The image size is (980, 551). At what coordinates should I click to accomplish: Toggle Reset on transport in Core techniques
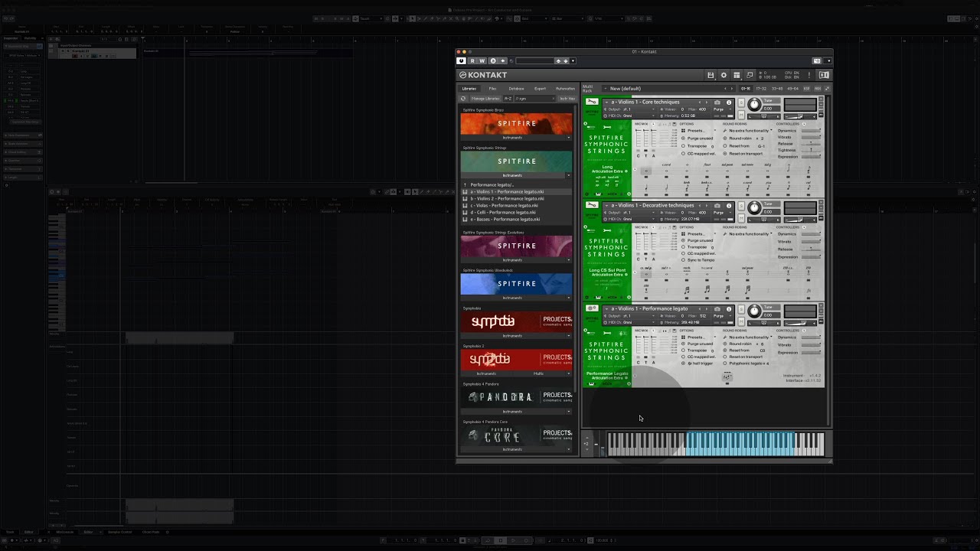coord(743,154)
